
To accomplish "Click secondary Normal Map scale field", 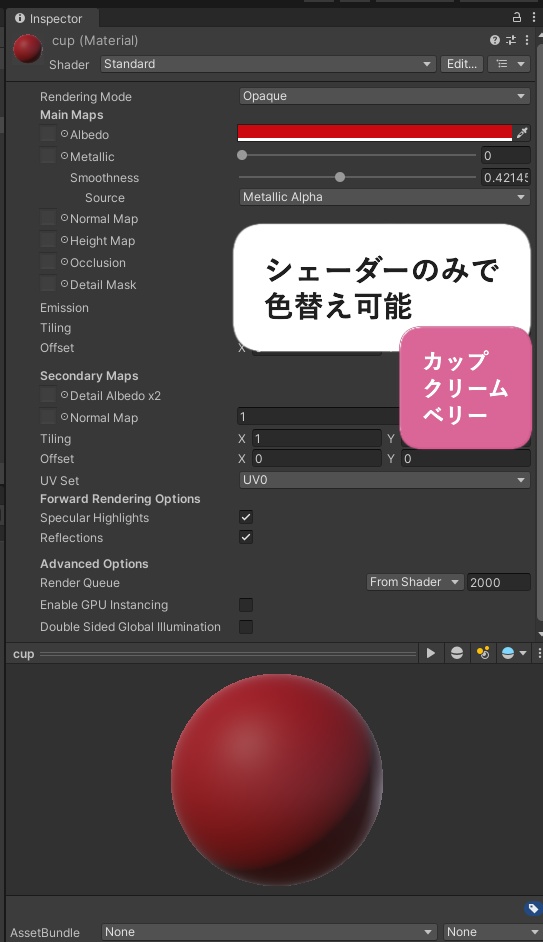I will click(x=318, y=416).
